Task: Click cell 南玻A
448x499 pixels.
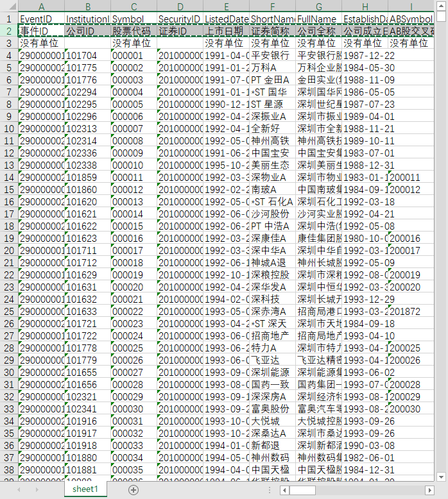Action: (x=272, y=189)
